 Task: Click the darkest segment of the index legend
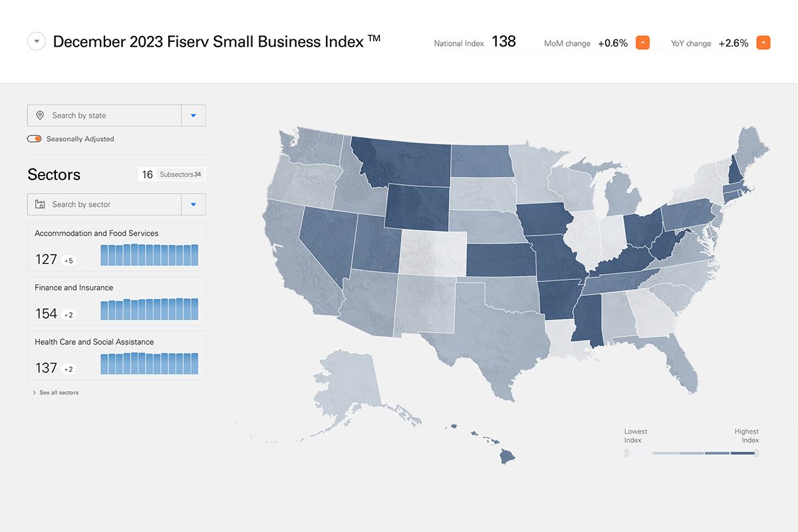[x=742, y=453]
